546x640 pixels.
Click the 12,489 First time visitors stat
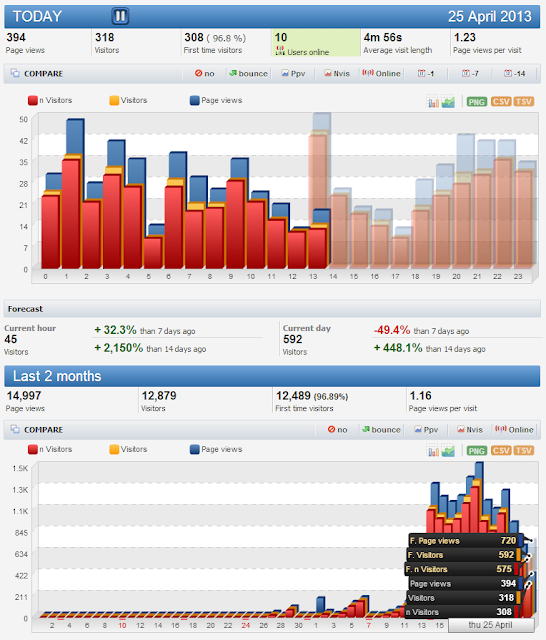[x=312, y=401]
